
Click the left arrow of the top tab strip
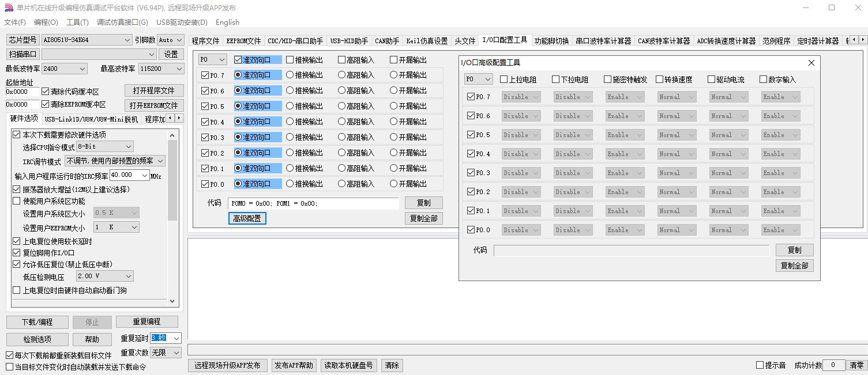click(854, 40)
